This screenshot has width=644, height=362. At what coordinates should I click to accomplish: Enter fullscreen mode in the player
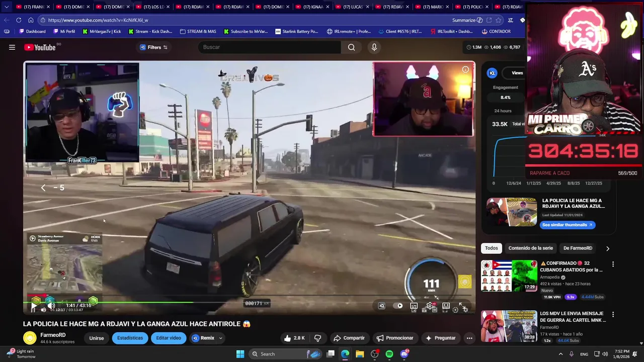462,306
